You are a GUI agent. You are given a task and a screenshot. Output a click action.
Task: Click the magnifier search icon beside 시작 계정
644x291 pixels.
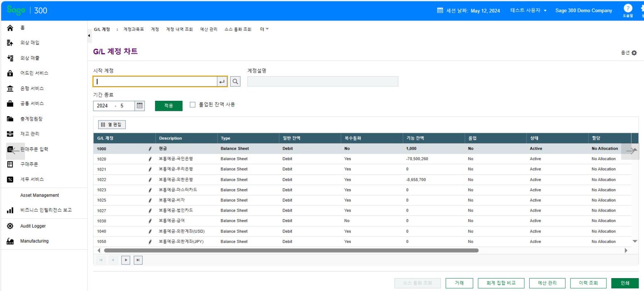[x=235, y=82]
